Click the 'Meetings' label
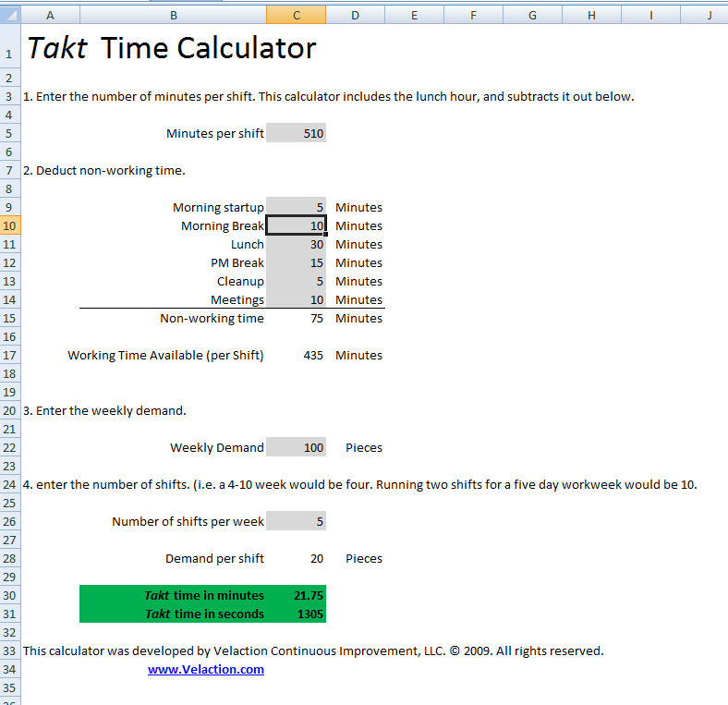Screen dimensions: 728x705 click(237, 300)
